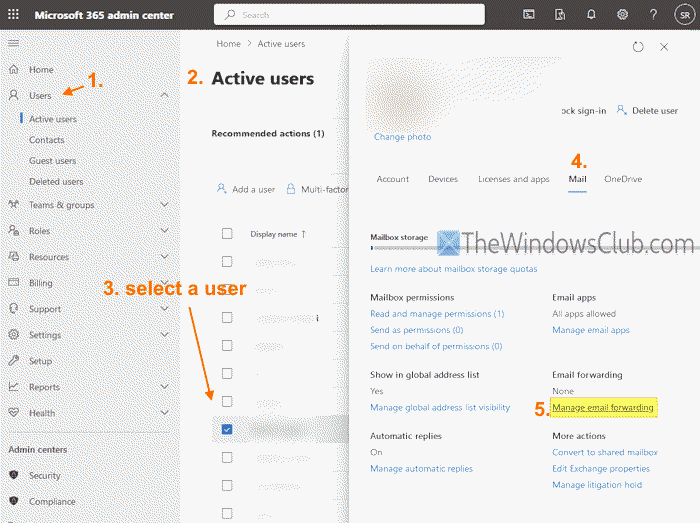Image resolution: width=700 pixels, height=523 pixels.
Task: Click the Roles icon in sidebar
Action: (x=14, y=230)
